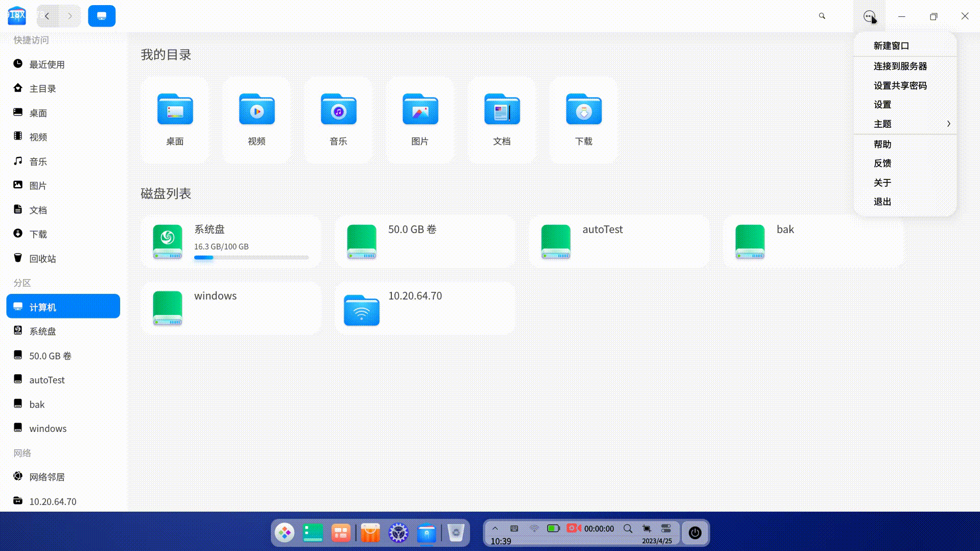Click the search magnifier icon in title bar
Screen dimensions: 980x551
(x=822, y=16)
